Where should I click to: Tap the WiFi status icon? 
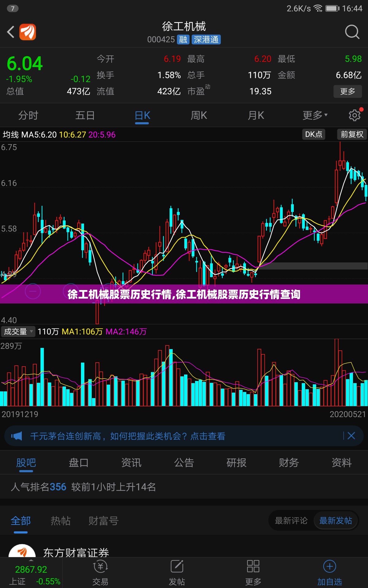coord(318,8)
